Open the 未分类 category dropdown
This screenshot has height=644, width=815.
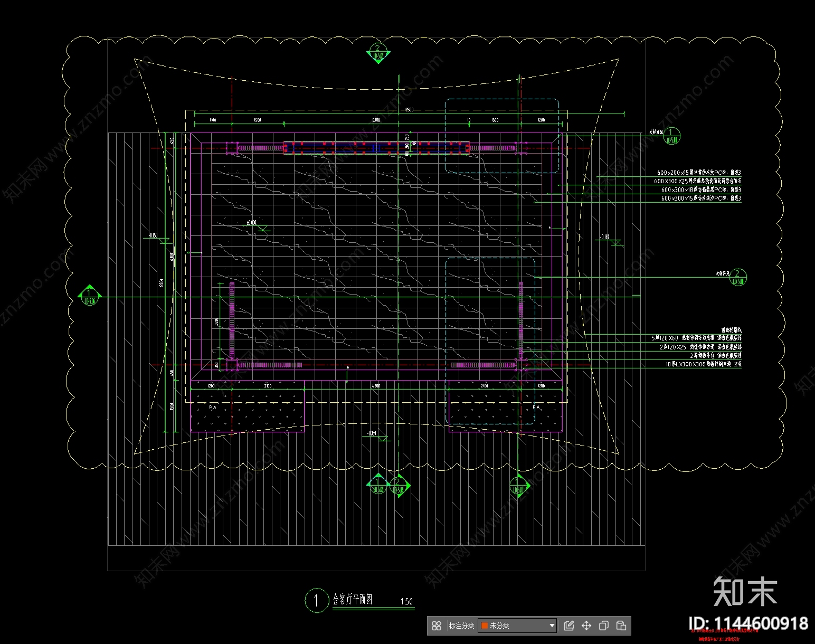point(518,626)
